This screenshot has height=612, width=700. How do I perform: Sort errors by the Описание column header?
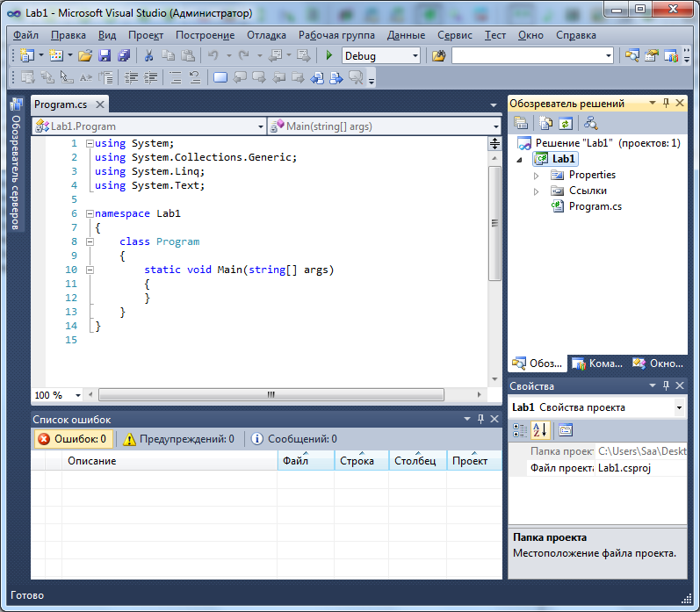pyautogui.click(x=170, y=461)
